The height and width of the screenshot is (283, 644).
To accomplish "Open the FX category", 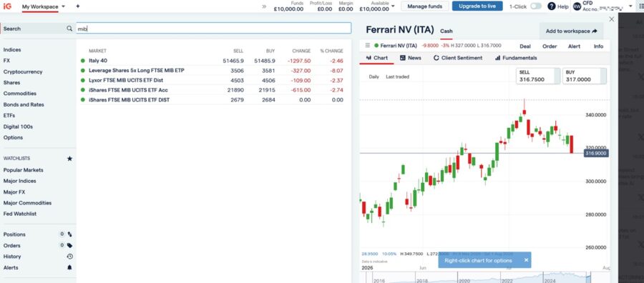I will point(6,61).
